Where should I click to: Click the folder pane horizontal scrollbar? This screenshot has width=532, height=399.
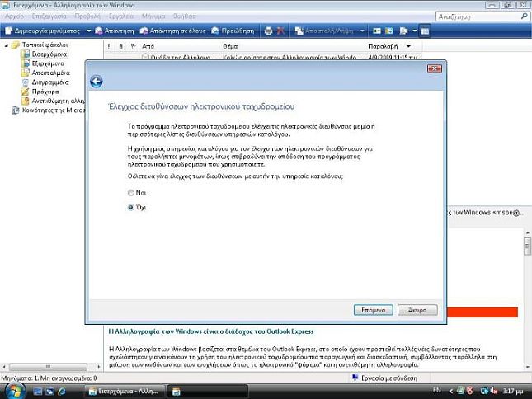point(51,367)
